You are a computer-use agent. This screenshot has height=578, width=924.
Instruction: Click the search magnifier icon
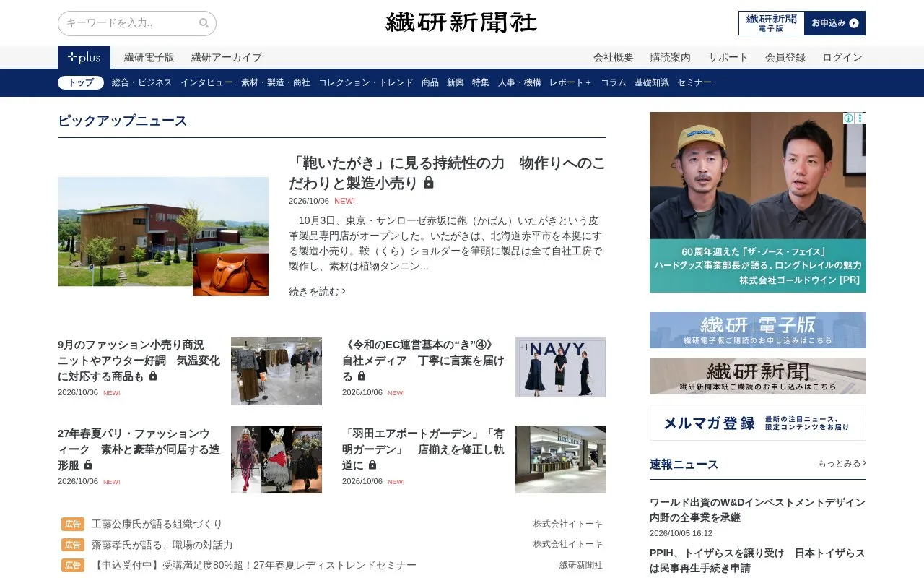[x=204, y=23]
